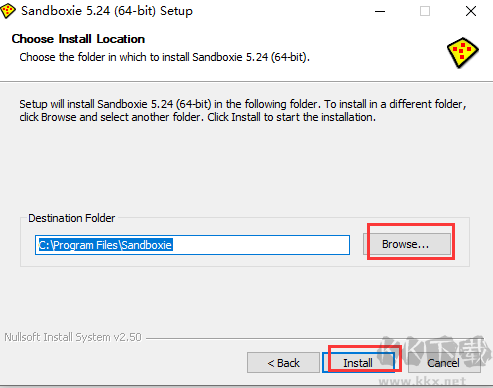The image size is (493, 388).
Task: Click the 'Choose the folder' subtitle text
Action: tap(165, 57)
